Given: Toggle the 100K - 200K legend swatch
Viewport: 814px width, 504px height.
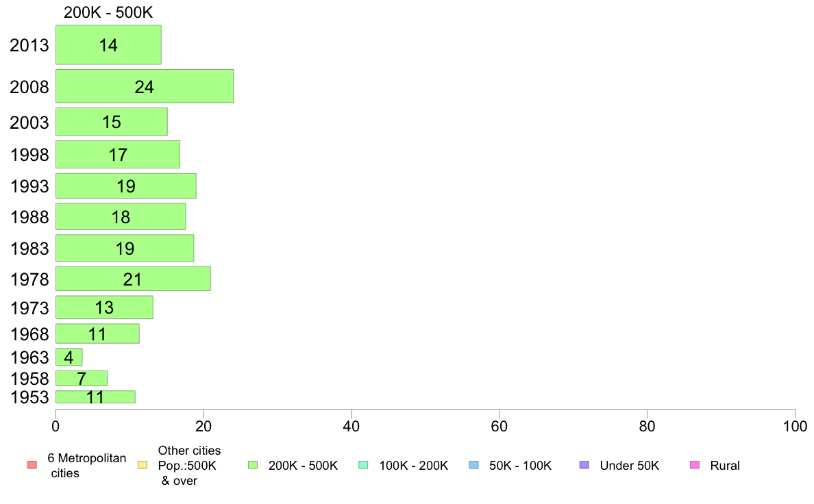Looking at the screenshot, I should (363, 465).
